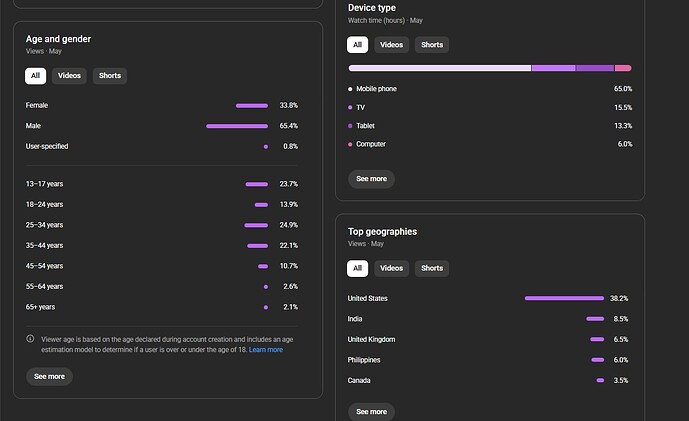This screenshot has height=421, width=689.
Task: Click the pink dot beside Computer
Action: click(350, 144)
